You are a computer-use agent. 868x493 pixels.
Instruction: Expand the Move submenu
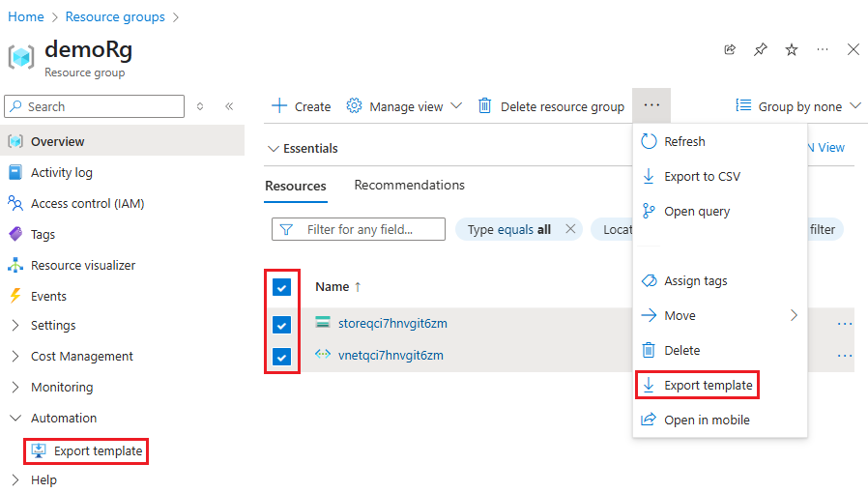(720, 316)
